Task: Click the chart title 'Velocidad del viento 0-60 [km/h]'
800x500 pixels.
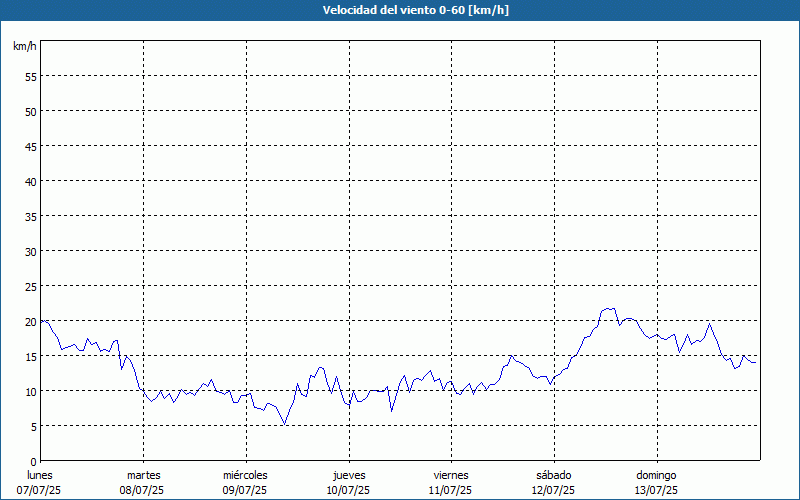Action: coord(416,10)
